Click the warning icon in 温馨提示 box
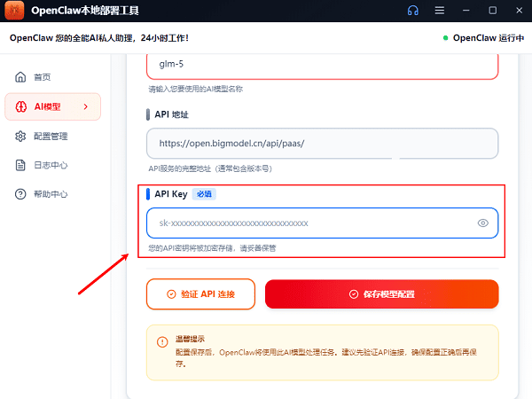The height and width of the screenshot is (399, 532). tap(162, 341)
